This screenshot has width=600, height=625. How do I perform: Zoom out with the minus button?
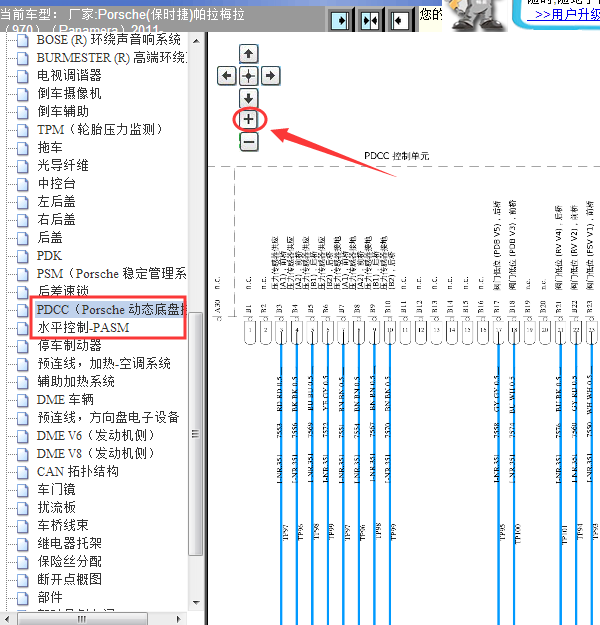[249, 142]
